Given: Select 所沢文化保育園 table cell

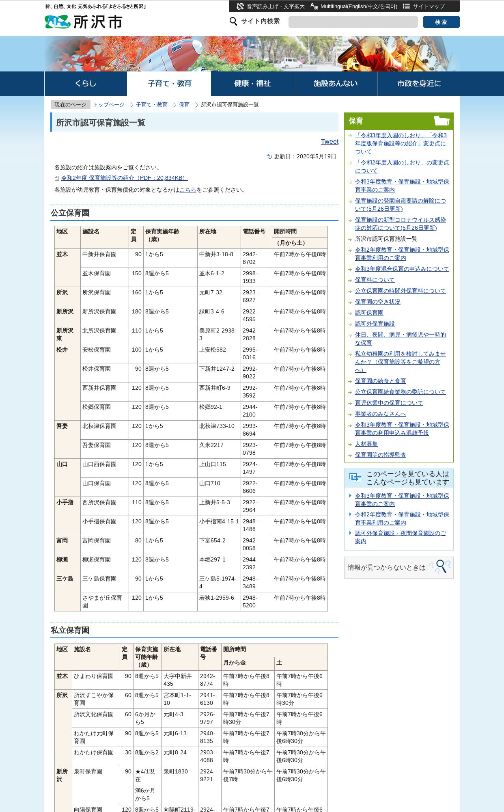Looking at the screenshot, I should pyautogui.click(x=96, y=718).
